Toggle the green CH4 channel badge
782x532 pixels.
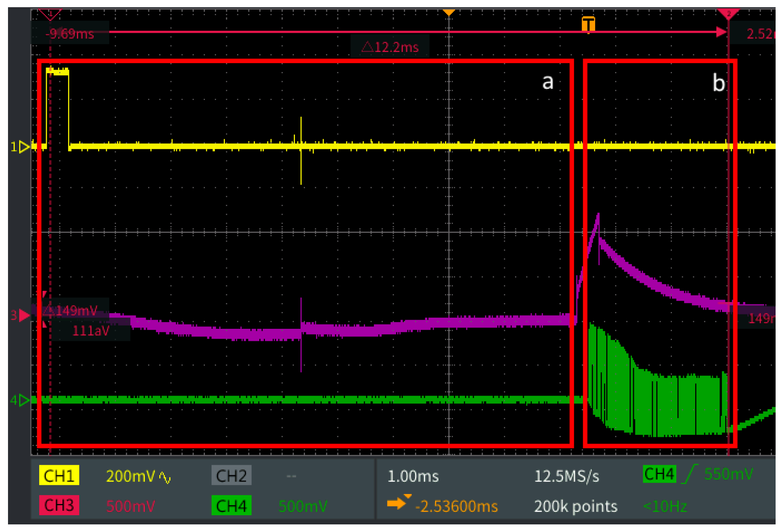[x=231, y=506]
